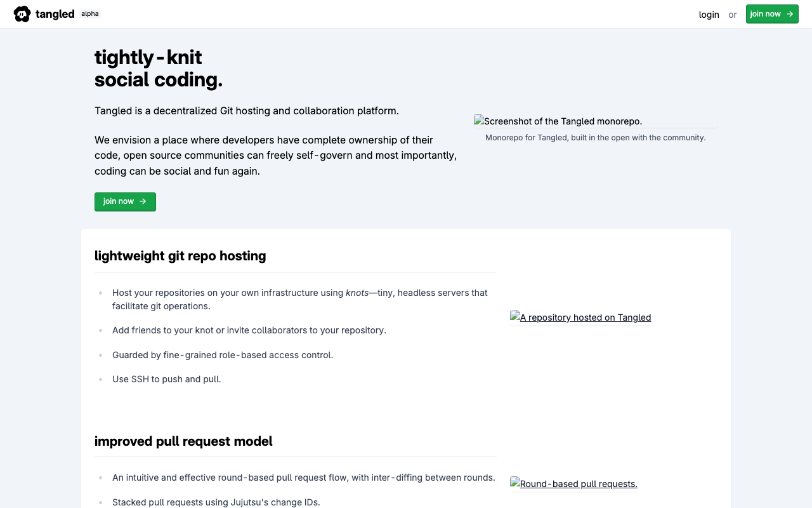Click the 'alpha' badge next to the logo

click(x=89, y=13)
